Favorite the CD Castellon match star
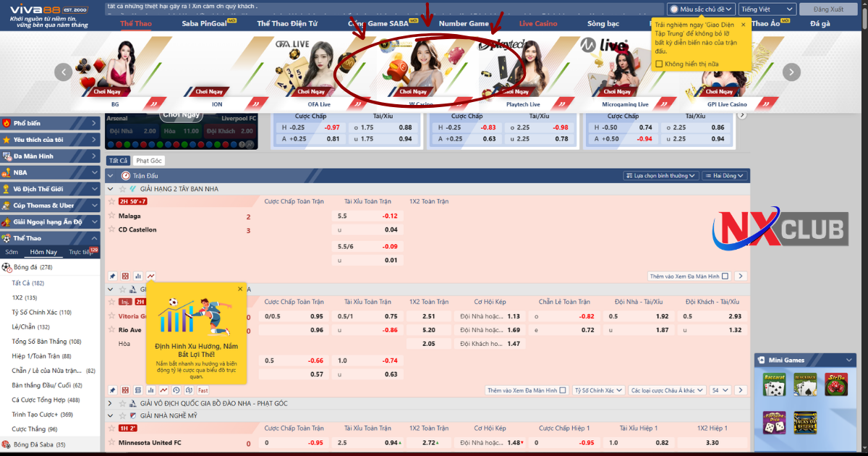 click(x=112, y=229)
